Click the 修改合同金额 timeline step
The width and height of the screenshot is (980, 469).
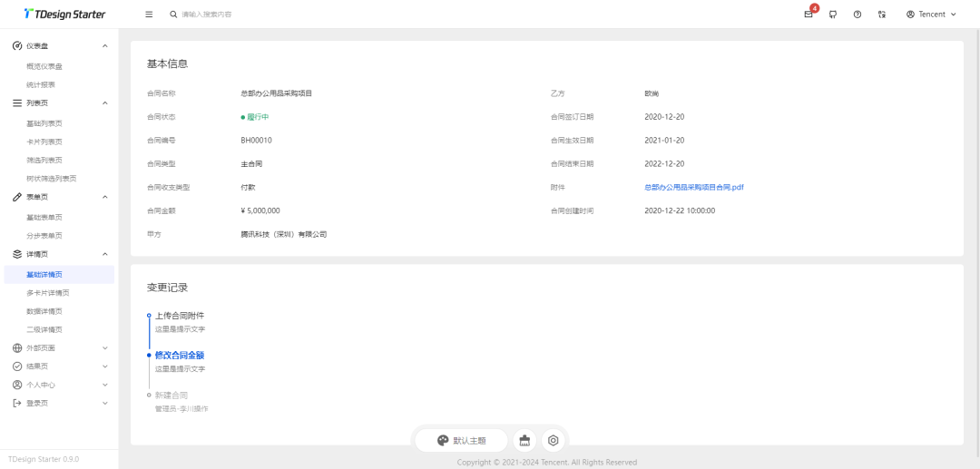pyautogui.click(x=180, y=355)
